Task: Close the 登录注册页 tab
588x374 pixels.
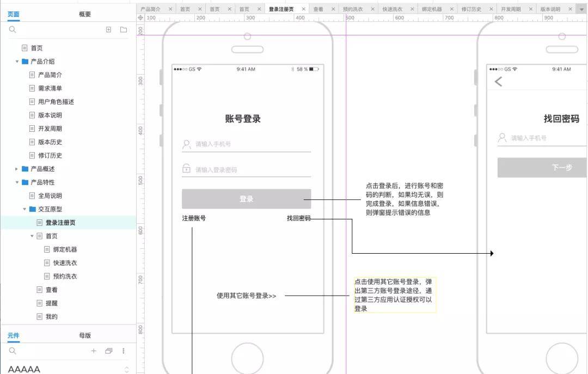Action: [303, 9]
